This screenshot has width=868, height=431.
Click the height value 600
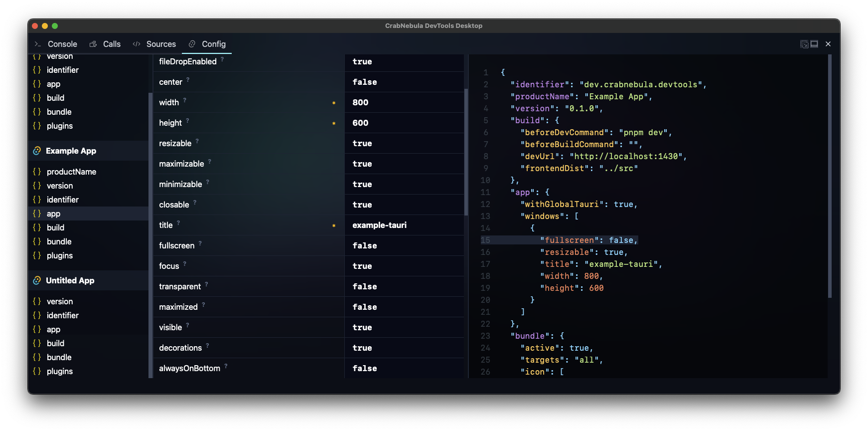[360, 123]
